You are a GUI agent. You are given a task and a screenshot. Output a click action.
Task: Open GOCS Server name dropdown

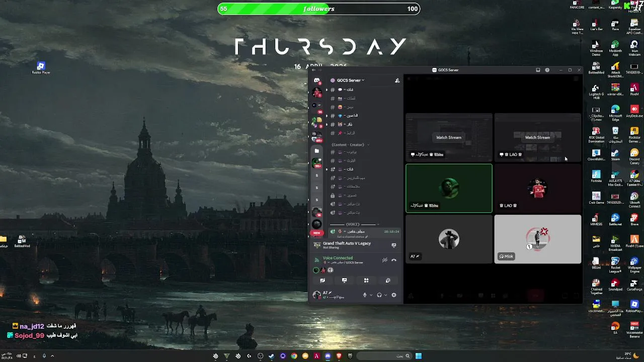pyautogui.click(x=351, y=80)
